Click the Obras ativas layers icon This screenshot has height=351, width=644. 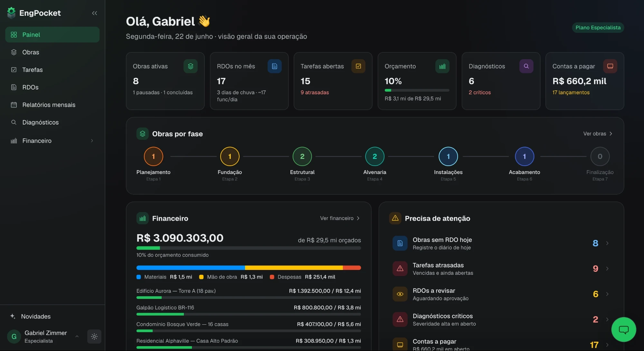point(191,66)
